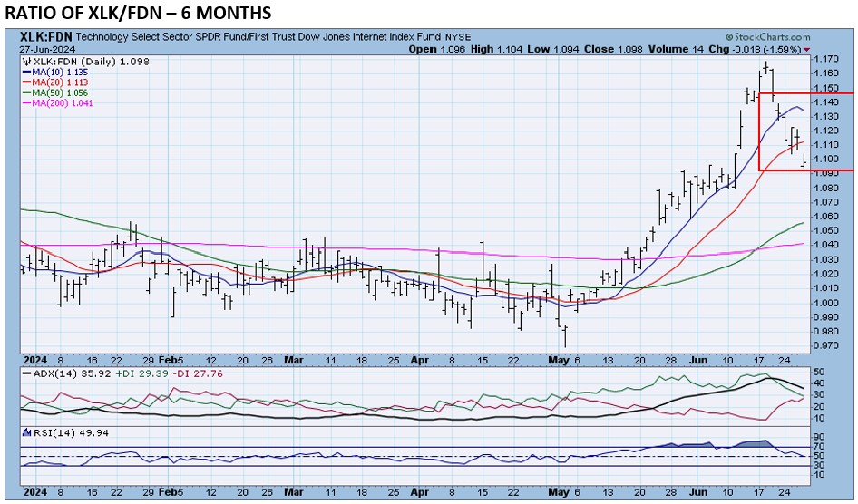
Task: Click the -DI 27.76 label
Action: [198, 374]
